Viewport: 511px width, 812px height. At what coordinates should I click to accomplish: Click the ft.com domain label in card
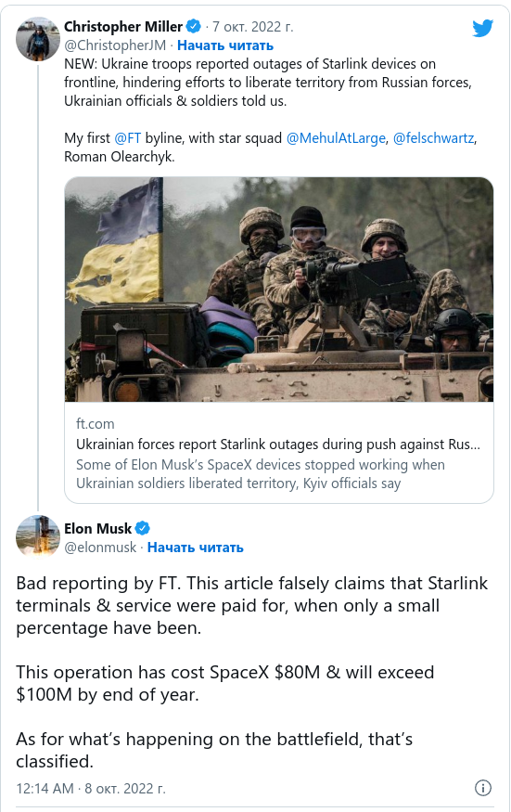click(x=96, y=423)
